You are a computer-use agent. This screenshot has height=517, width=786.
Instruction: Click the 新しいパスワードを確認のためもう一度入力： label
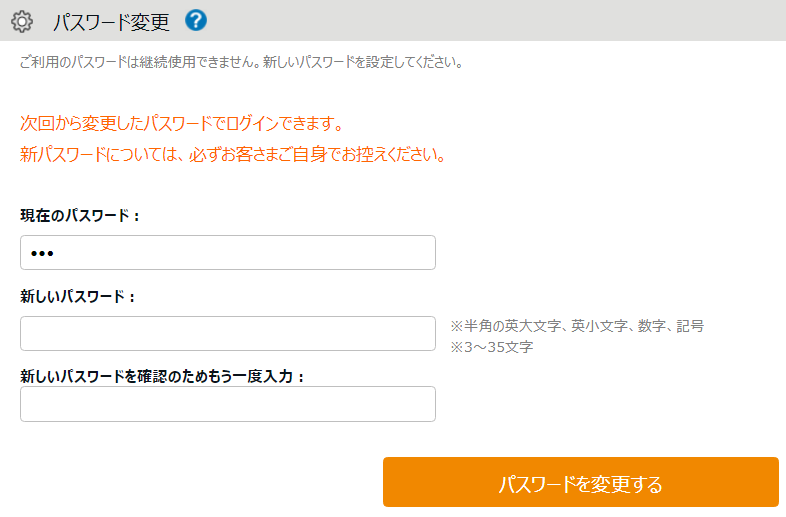tap(162, 376)
